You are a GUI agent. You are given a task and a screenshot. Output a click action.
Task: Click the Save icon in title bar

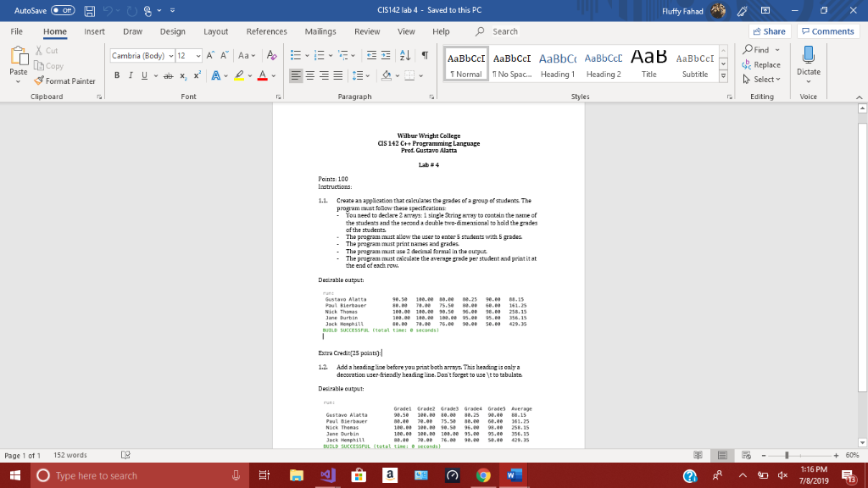coord(90,10)
